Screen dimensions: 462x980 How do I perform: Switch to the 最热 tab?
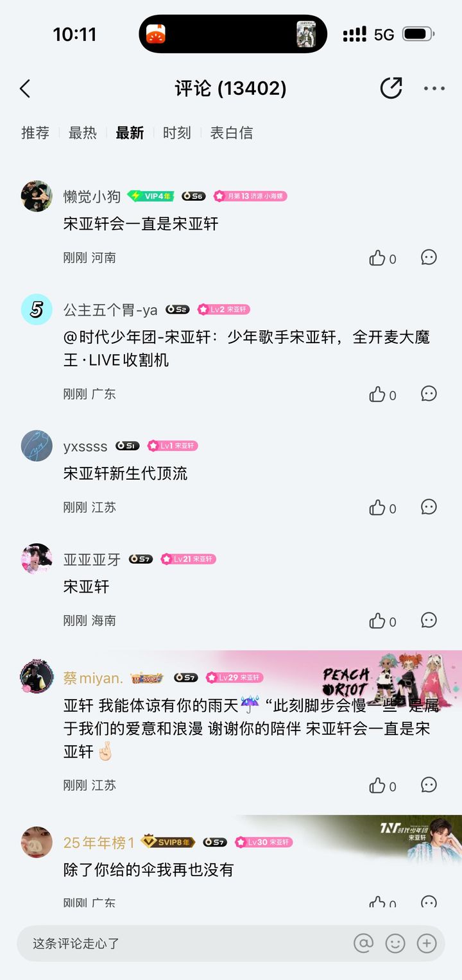83,133
